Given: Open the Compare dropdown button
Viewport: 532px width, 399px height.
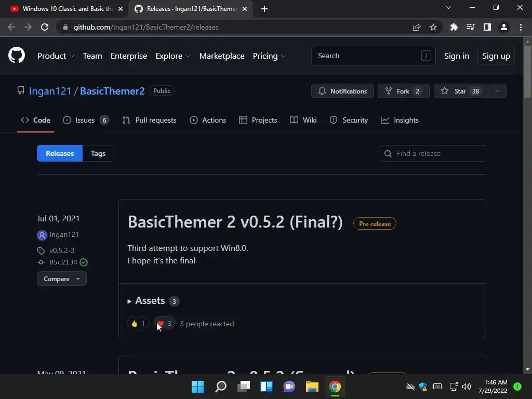Looking at the screenshot, I should click(62, 278).
